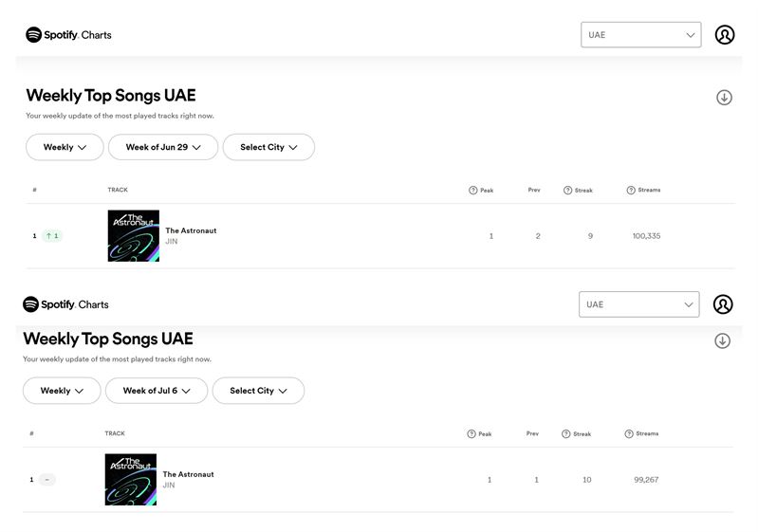This screenshot has width=758, height=532.
Task: Open the top UAE country dropdown
Action: click(641, 35)
